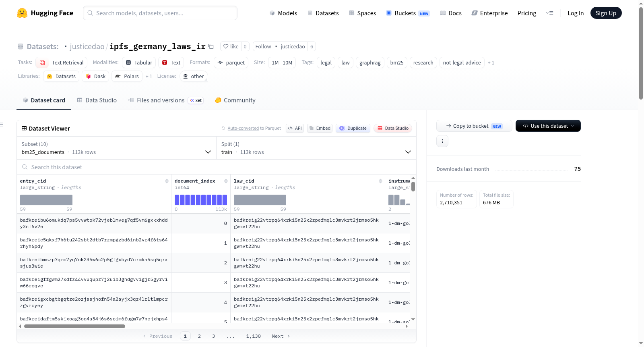Select the Datasets library tag

[x=61, y=76]
